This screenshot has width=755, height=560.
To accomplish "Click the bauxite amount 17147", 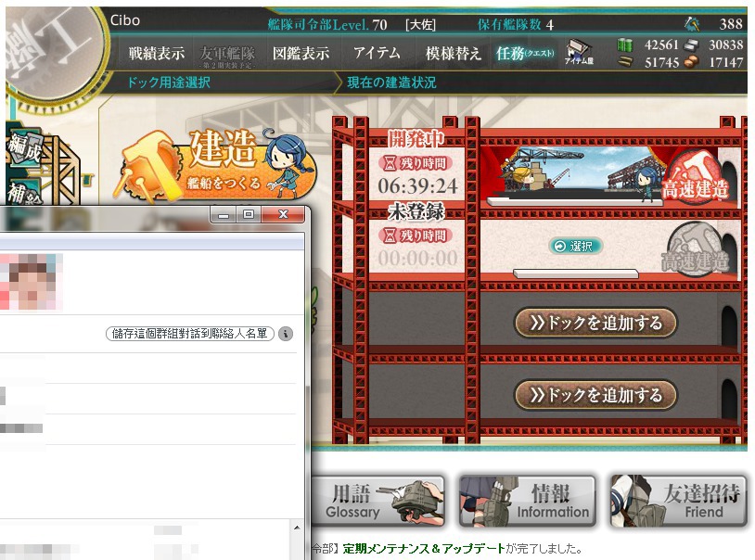I will (x=725, y=62).
